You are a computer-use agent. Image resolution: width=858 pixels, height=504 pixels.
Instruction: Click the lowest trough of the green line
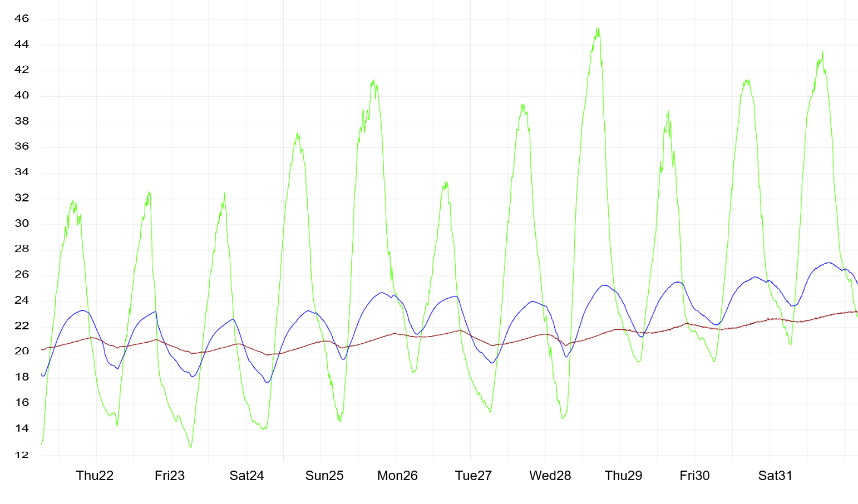coord(190,447)
